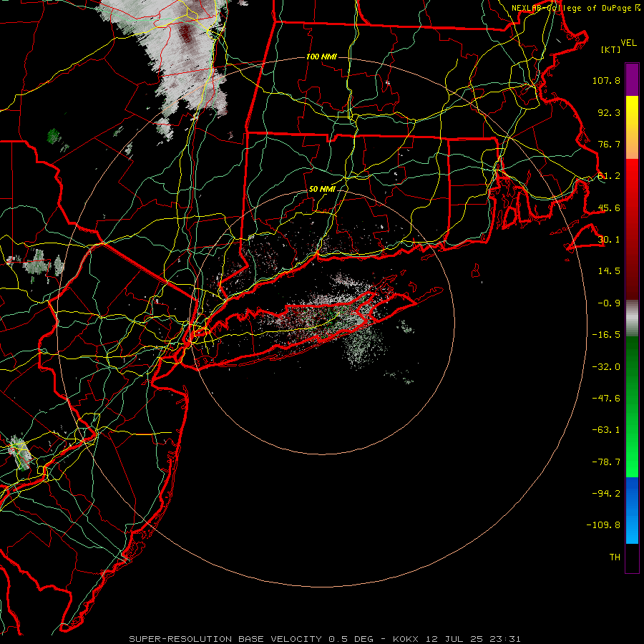This screenshot has height=644, width=644.
Task: Click the -94.2 value on velocity scale
Action: click(606, 494)
